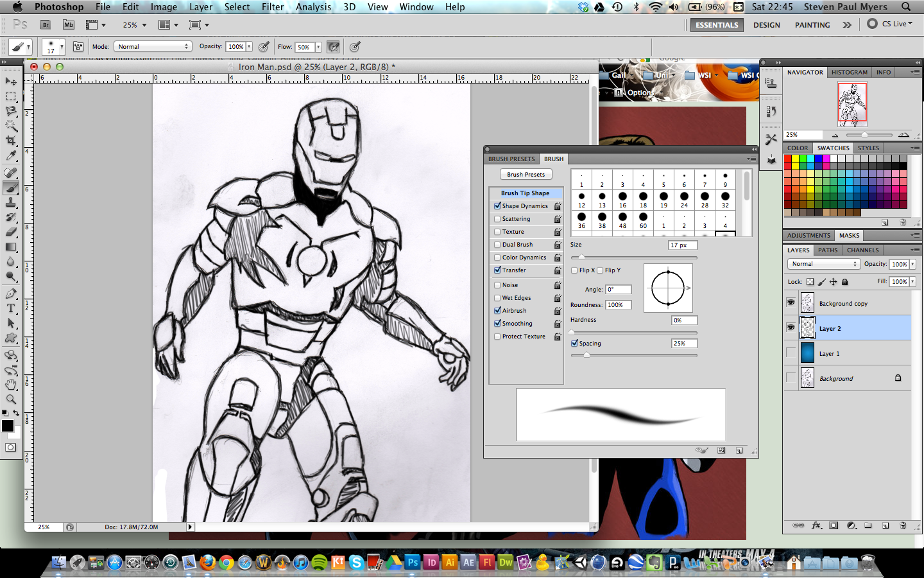The image size is (924, 578).
Task: Toggle the Shape Dynamics checkbox
Action: coord(497,206)
